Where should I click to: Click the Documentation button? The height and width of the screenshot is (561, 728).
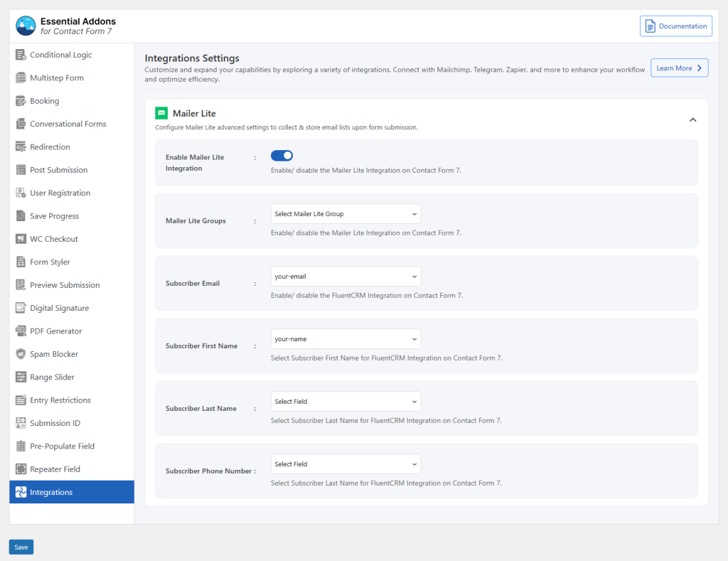676,26
